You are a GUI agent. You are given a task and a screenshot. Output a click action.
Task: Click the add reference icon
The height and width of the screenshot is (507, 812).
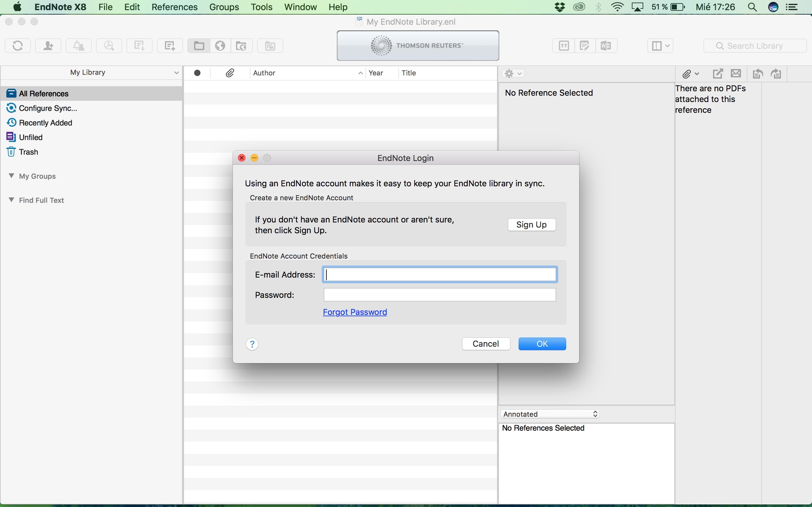169,45
